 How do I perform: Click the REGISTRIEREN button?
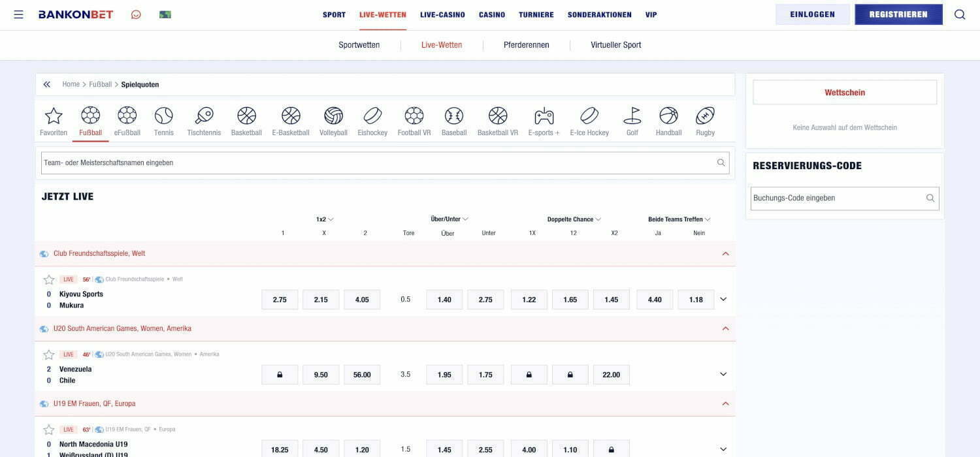898,14
